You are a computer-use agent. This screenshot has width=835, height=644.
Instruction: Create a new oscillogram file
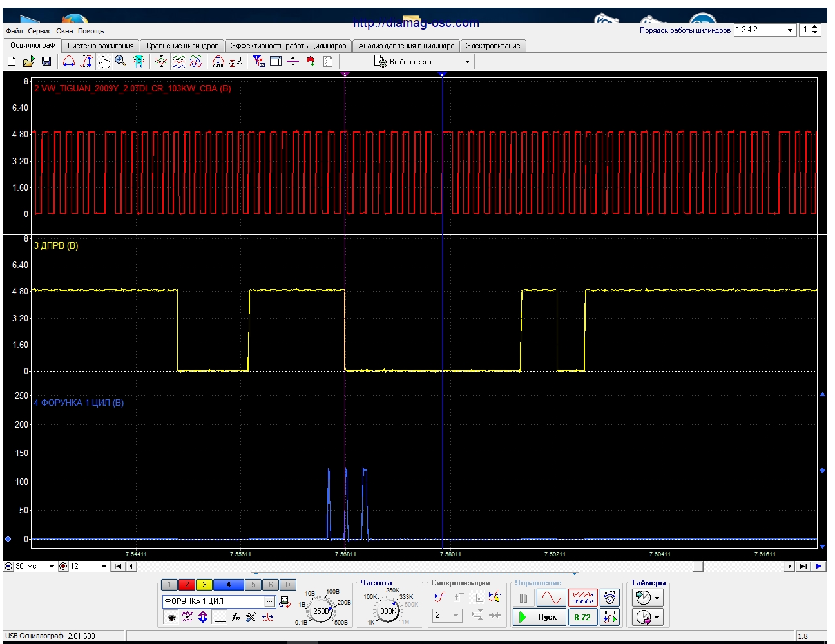pyautogui.click(x=11, y=61)
